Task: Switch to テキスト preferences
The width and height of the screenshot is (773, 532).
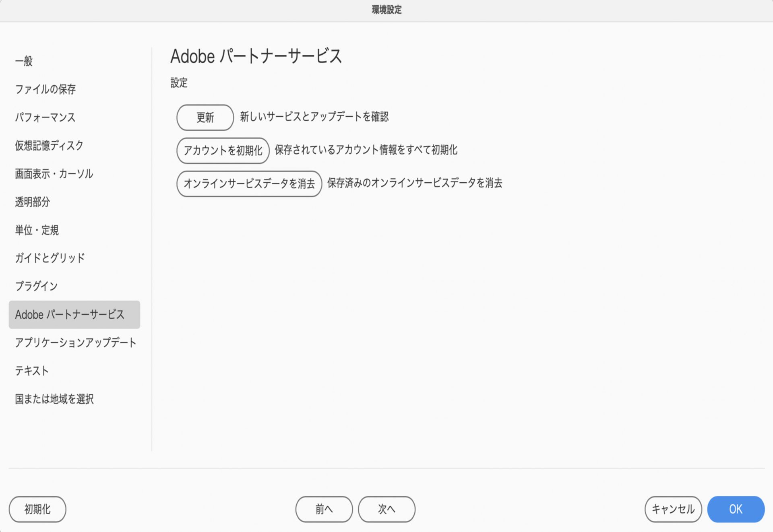Action: click(32, 371)
